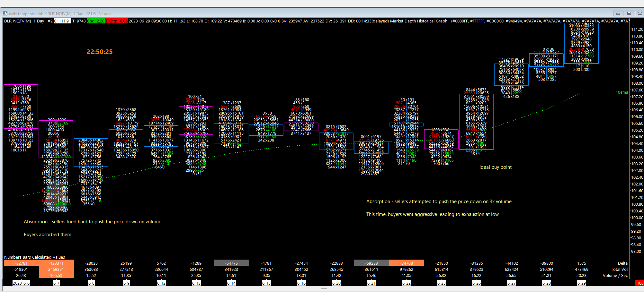Select the 'Ideal buy point' annotation
Image resolution: width=644 pixels, height=292 pixels.
[495, 167]
